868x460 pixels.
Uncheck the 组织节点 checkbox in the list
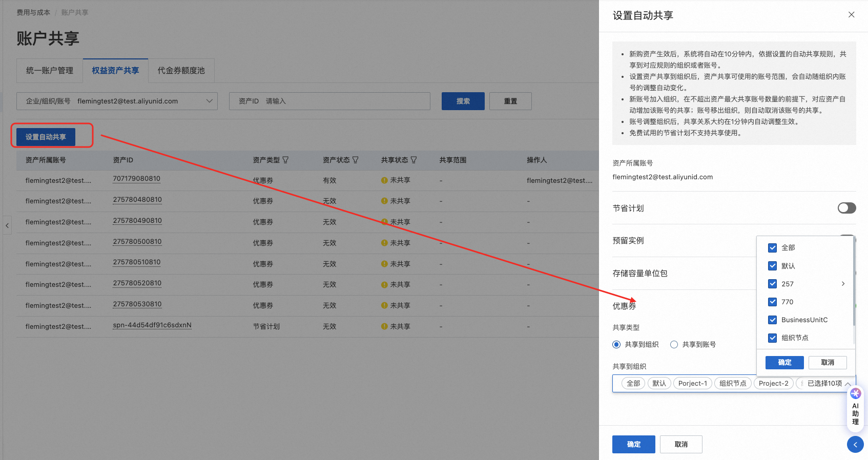[772, 338]
